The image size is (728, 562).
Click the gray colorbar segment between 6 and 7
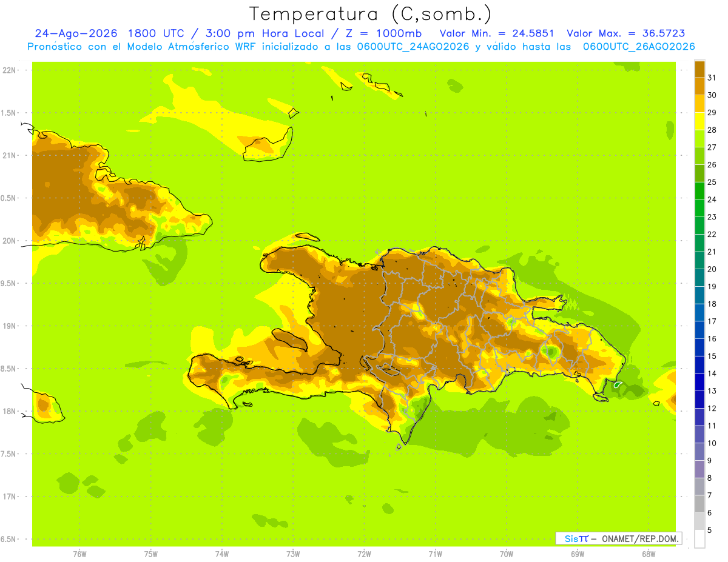point(699,504)
